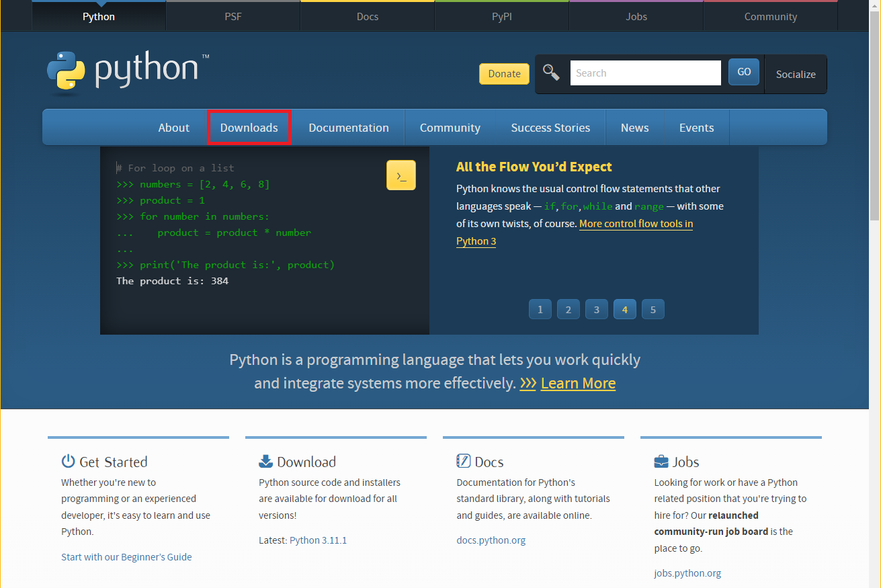Visit the docs.python.org link

[491, 540]
